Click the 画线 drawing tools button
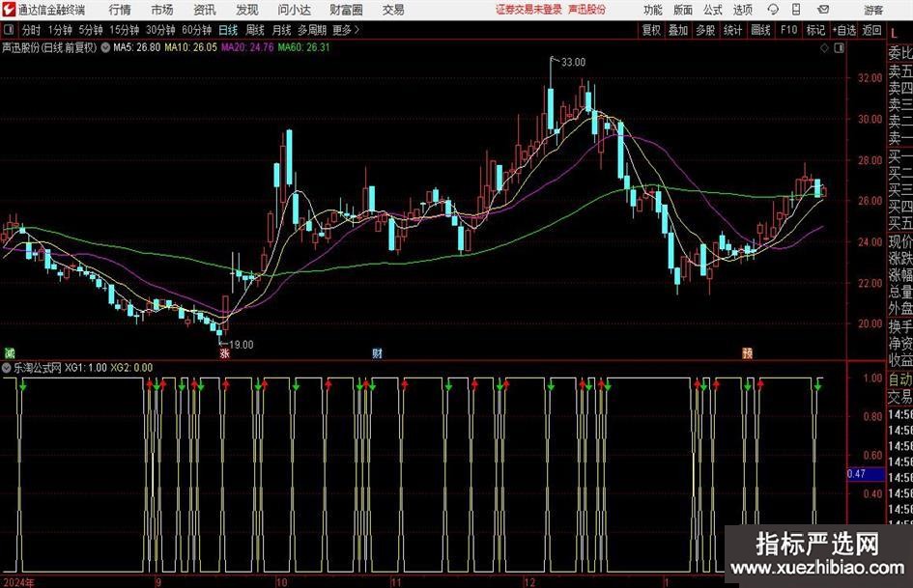The height and width of the screenshot is (588, 913). point(761,30)
